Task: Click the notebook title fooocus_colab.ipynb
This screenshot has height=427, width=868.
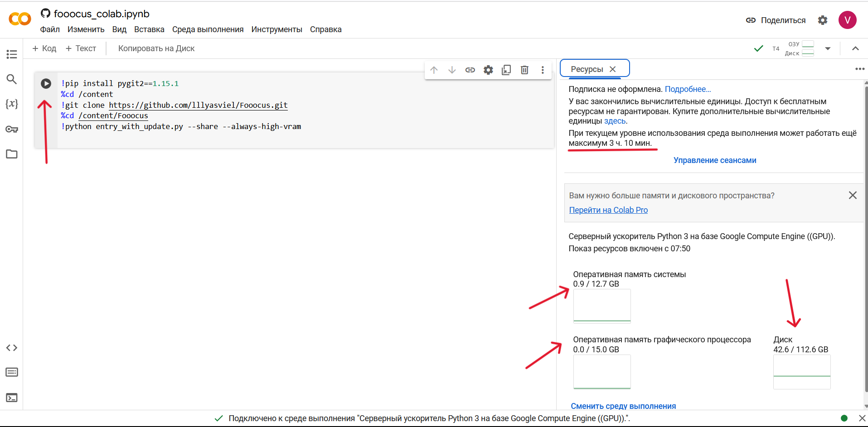Action: [x=102, y=14]
